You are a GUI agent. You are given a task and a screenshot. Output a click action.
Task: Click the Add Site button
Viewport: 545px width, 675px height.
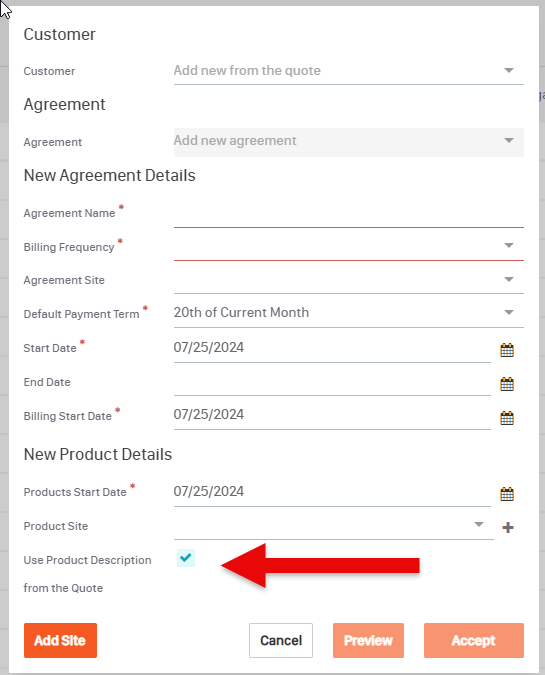tap(60, 640)
